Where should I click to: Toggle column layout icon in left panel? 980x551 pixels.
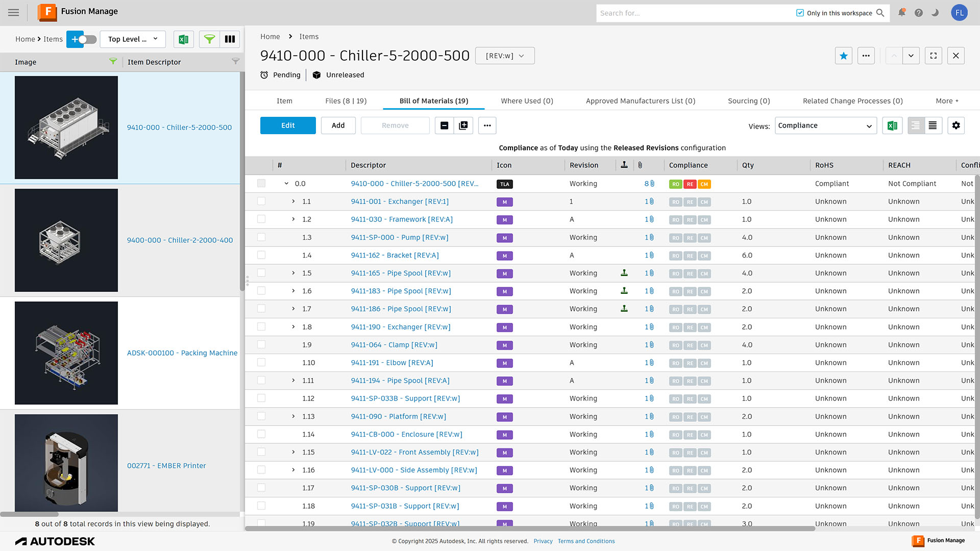(230, 39)
